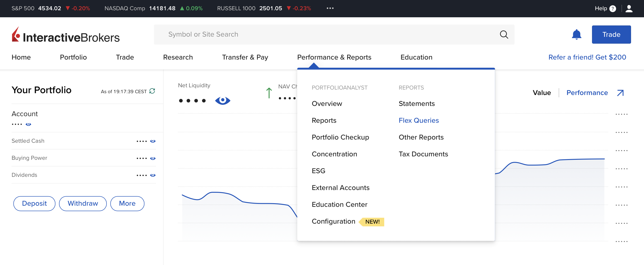This screenshot has height=265, width=644.
Task: Open the Transfer & Pay dropdown menu
Action: (245, 57)
